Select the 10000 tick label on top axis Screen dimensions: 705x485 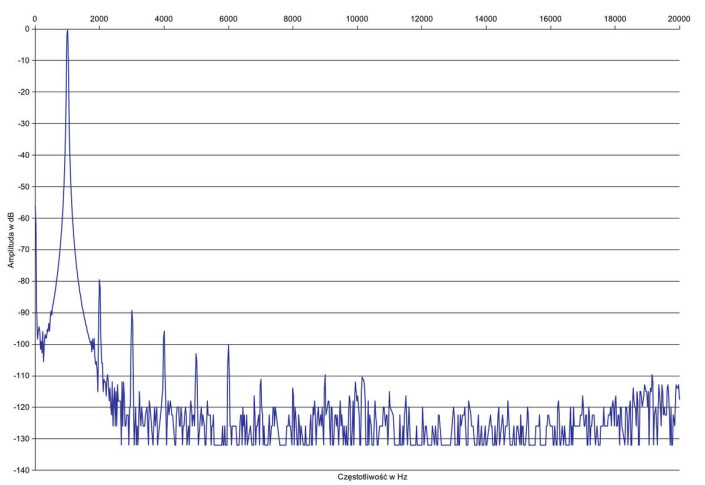tap(357, 19)
